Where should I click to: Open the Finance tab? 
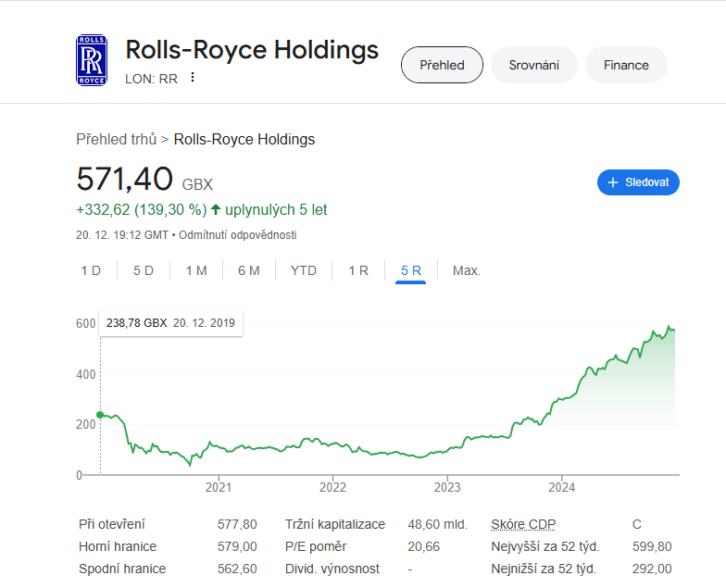pos(626,65)
